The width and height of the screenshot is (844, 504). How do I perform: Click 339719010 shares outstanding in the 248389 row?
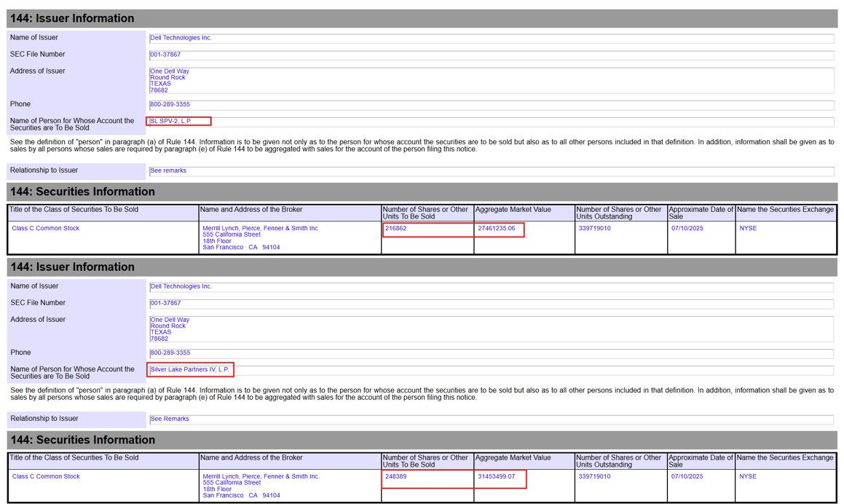594,476
